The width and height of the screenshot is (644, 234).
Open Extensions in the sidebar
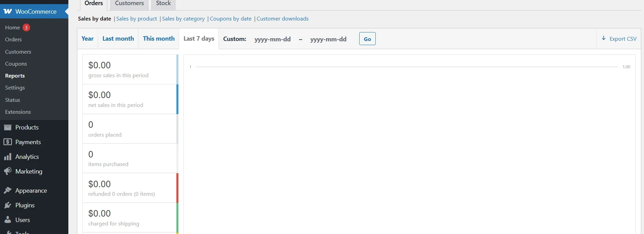click(18, 112)
